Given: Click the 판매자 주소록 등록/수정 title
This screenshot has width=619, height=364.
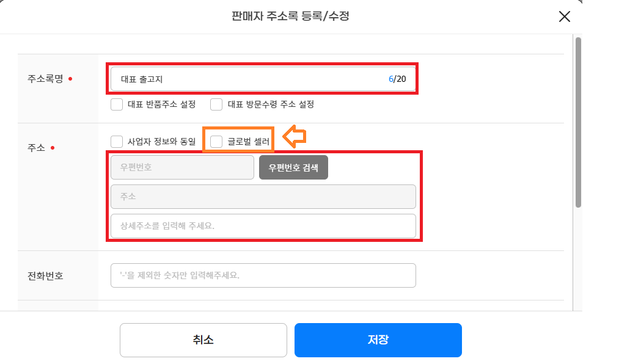Looking at the screenshot, I should [291, 16].
